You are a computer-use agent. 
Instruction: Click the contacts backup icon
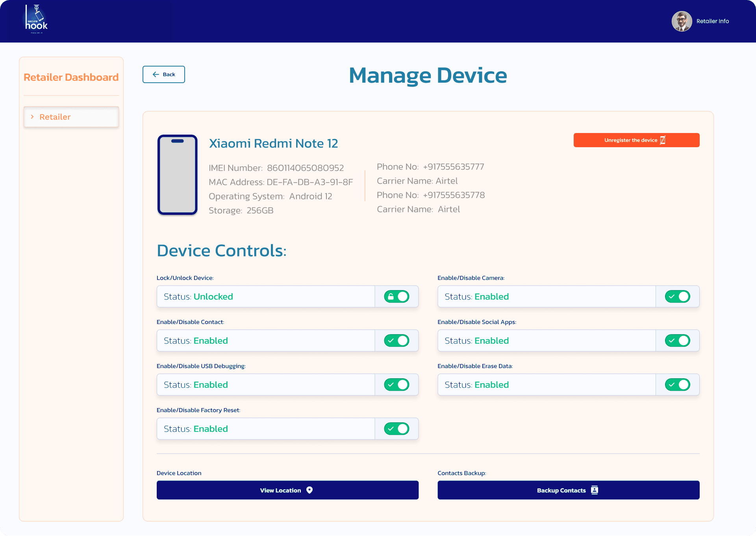[x=595, y=490]
